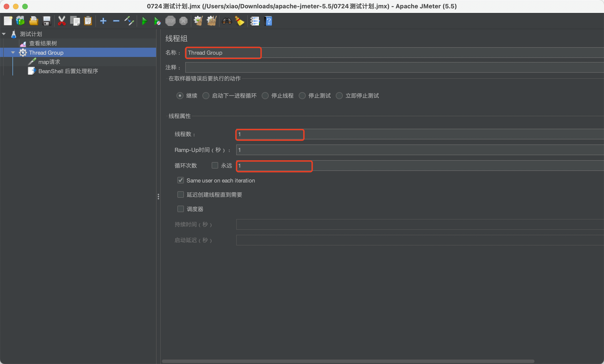This screenshot has height=364, width=604.
Task: Click the Function Helper list icon
Action: tap(255, 21)
